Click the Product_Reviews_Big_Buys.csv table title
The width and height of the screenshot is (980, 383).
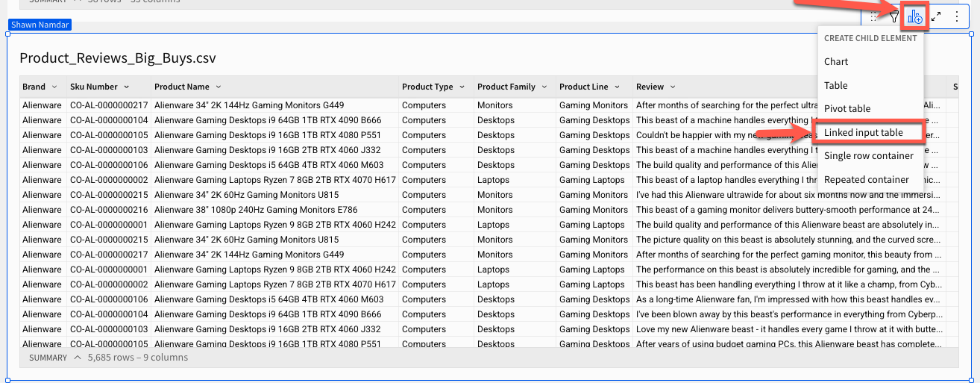coord(118,58)
